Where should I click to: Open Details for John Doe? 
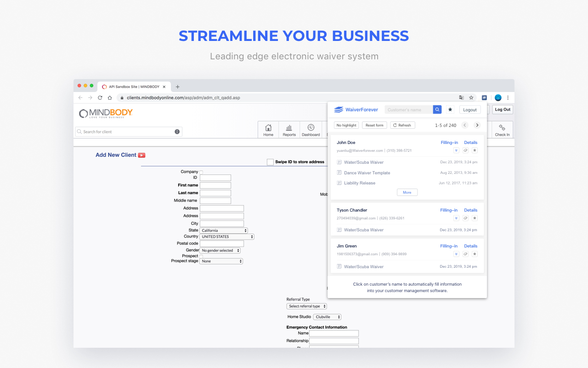click(470, 142)
